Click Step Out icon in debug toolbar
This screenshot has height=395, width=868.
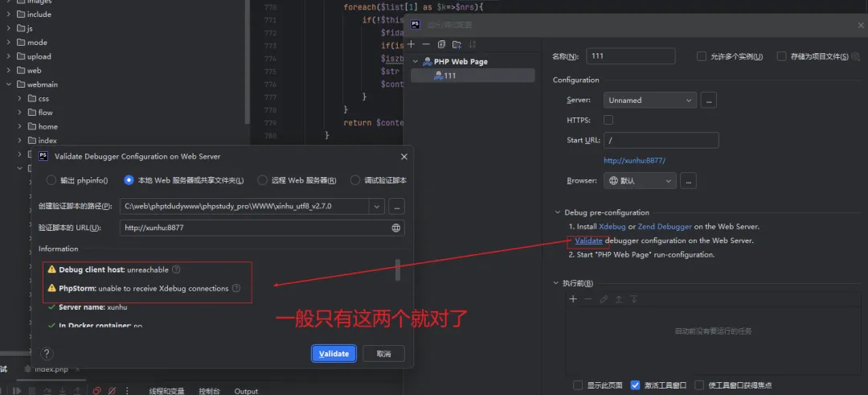click(x=77, y=390)
